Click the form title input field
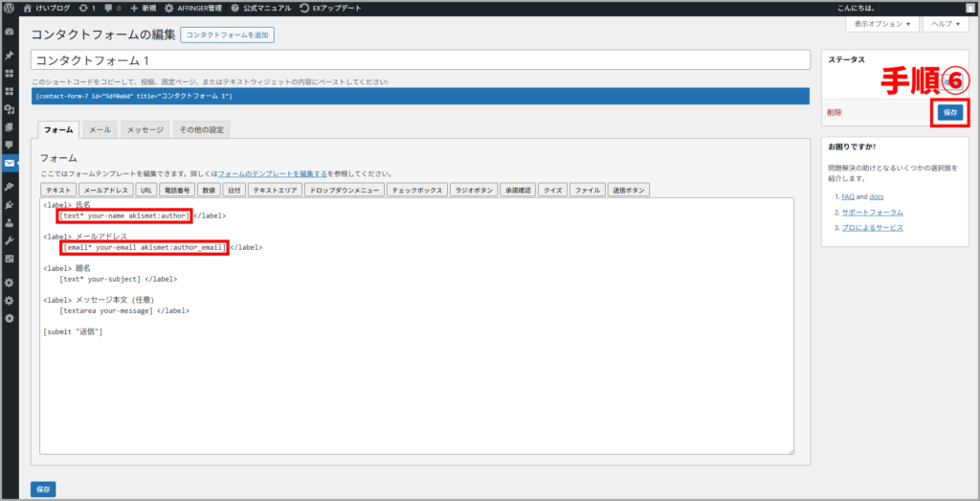This screenshot has width=980, height=501. pyautogui.click(x=420, y=59)
